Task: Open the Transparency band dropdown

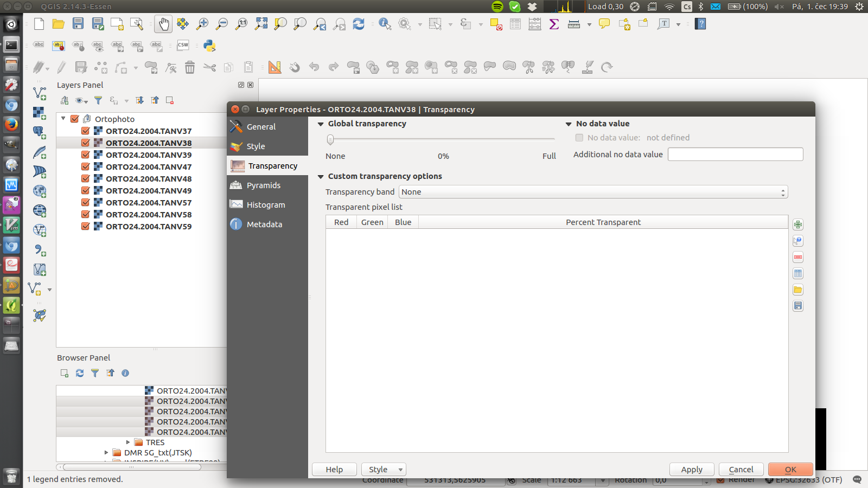Action: click(593, 192)
